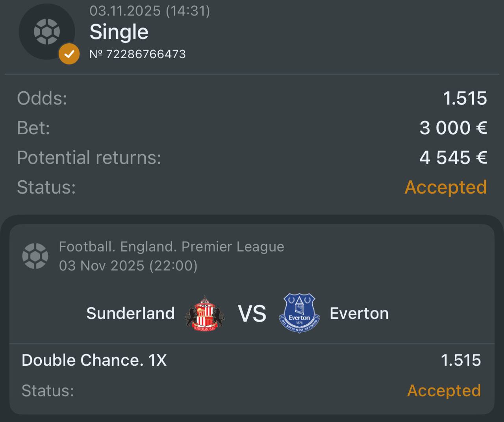
Task: Select the bet number 72286766473
Action: coord(137,54)
